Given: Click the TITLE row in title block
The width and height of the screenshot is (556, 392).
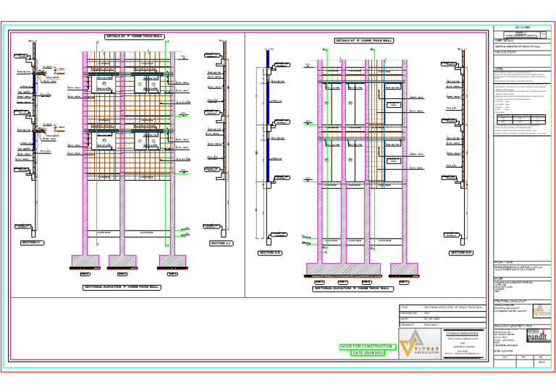Looking at the screenshot, I should click(442, 307).
